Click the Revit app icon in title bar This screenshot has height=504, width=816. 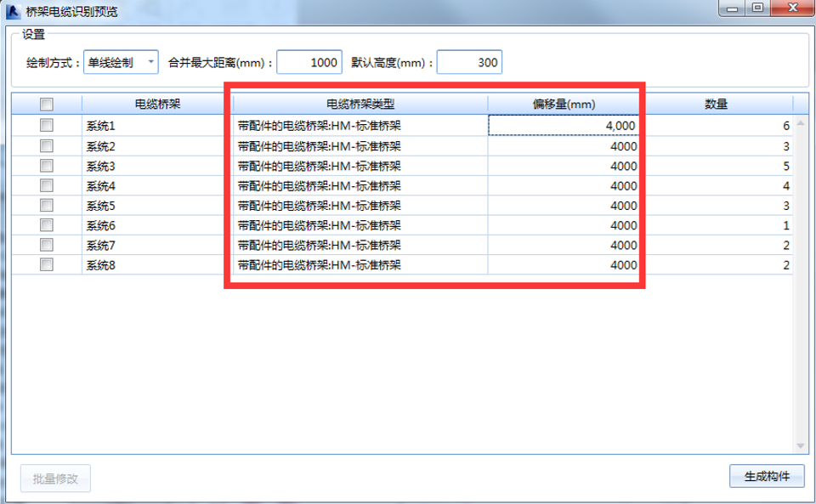[x=13, y=11]
